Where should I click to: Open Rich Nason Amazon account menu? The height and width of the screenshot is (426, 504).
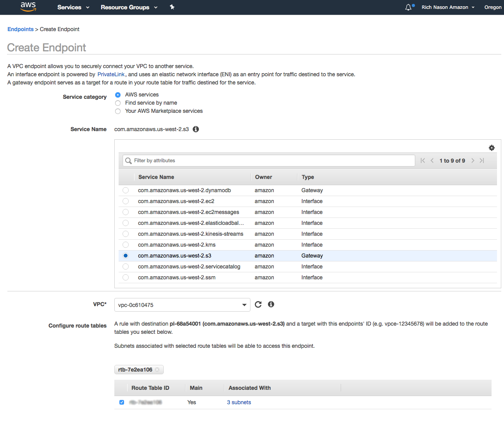point(448,7)
